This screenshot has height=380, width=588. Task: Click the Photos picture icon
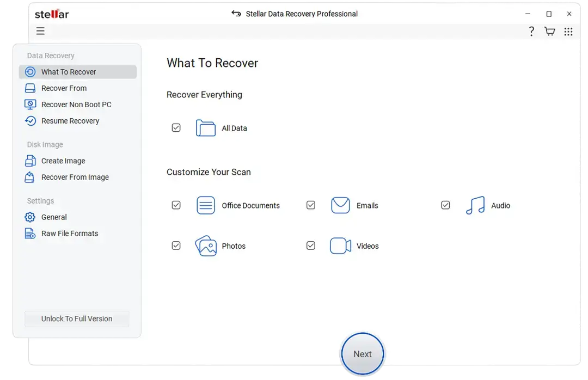click(206, 246)
